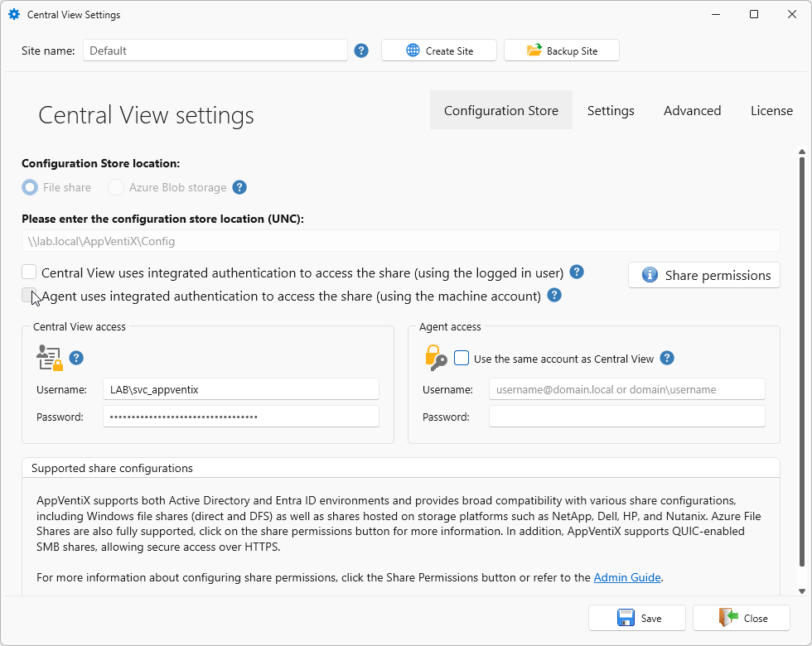812x646 pixels.
Task: Switch to the Advanced tab
Action: 692,110
